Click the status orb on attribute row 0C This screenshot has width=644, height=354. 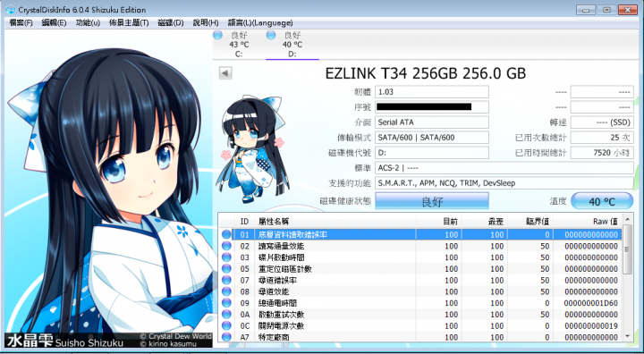(x=226, y=325)
